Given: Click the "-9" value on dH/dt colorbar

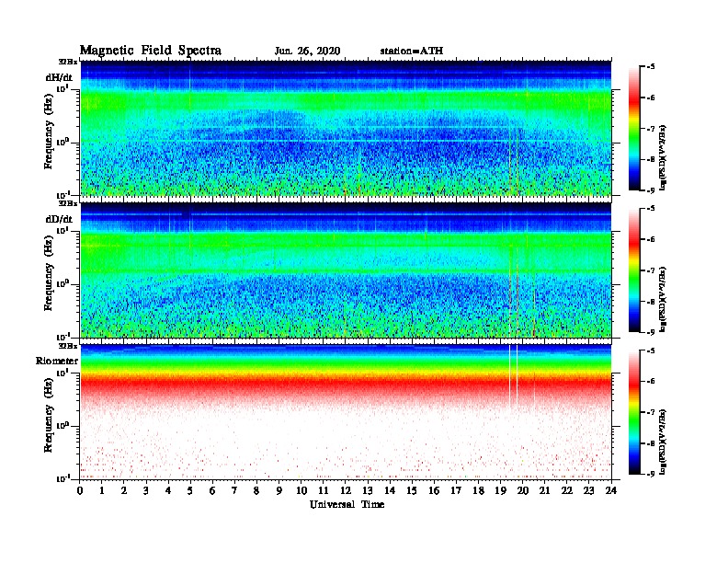Looking at the screenshot, I should (x=650, y=190).
